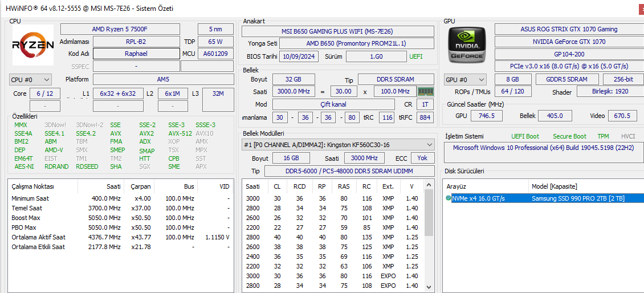Click the green UEFI label next to BIOS version
The image size is (644, 293).
(415, 56)
